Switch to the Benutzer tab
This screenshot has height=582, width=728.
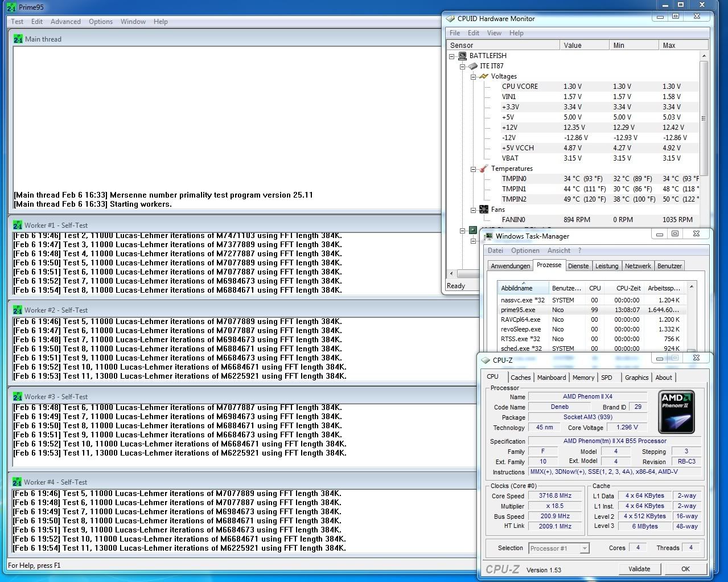669,266
